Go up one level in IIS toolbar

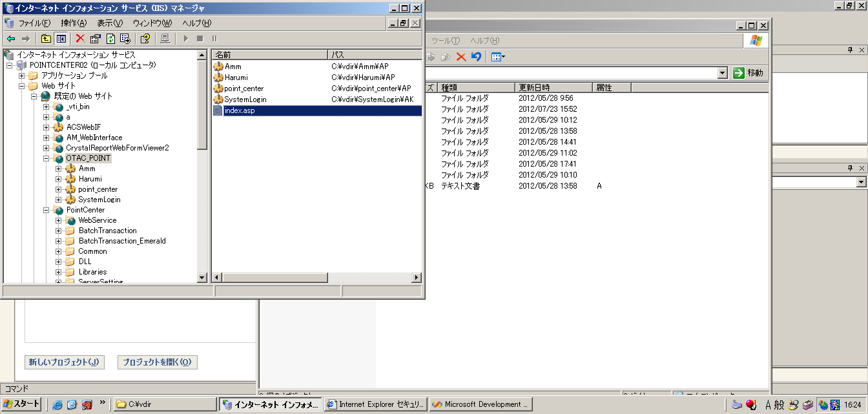46,39
